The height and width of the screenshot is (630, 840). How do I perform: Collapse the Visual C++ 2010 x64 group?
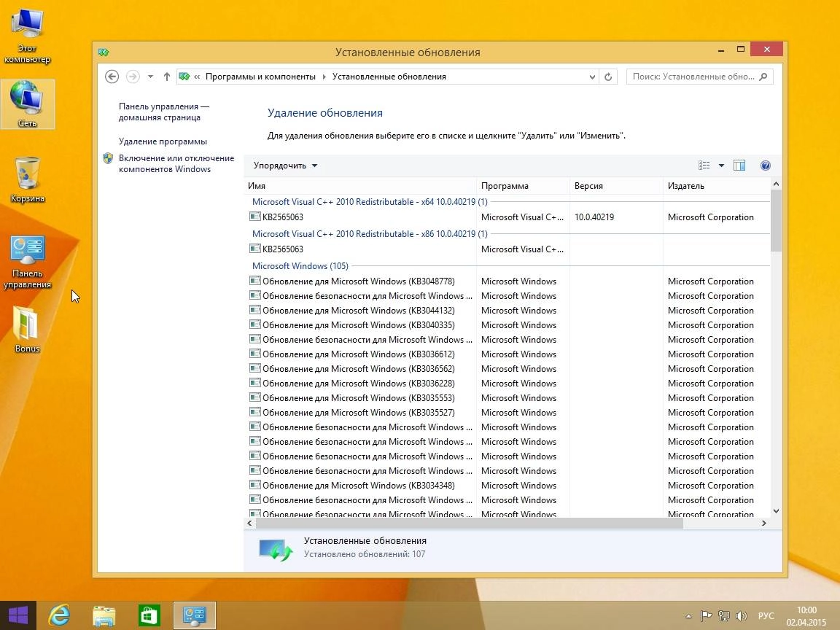click(x=370, y=202)
